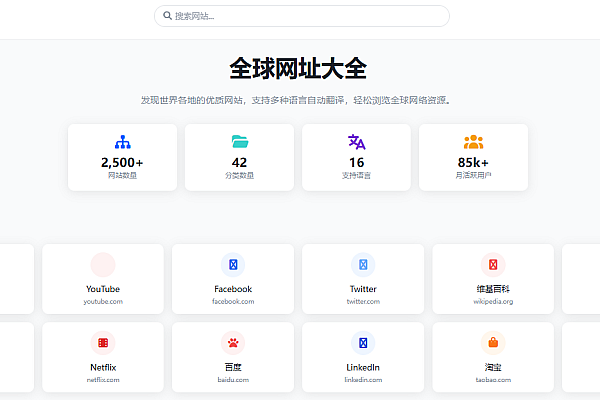The image size is (600, 400).
Task: Click the 85k+ monthly users value
Action: click(x=473, y=163)
